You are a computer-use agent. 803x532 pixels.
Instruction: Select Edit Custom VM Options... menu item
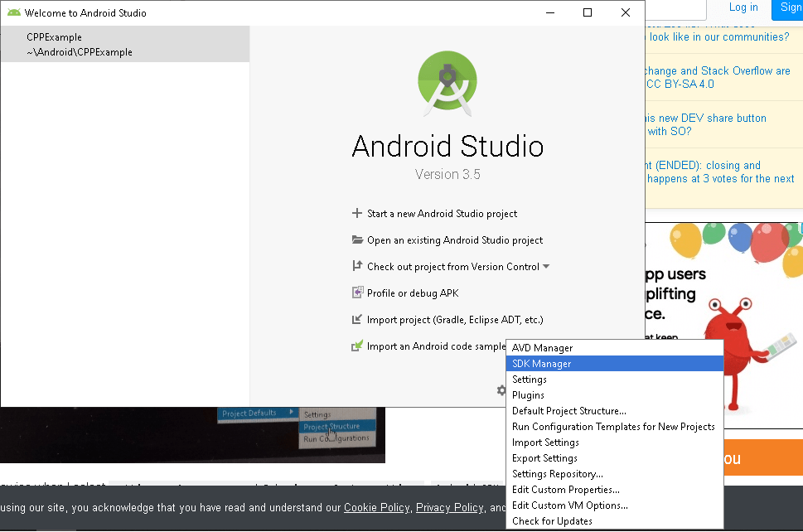(x=615, y=505)
